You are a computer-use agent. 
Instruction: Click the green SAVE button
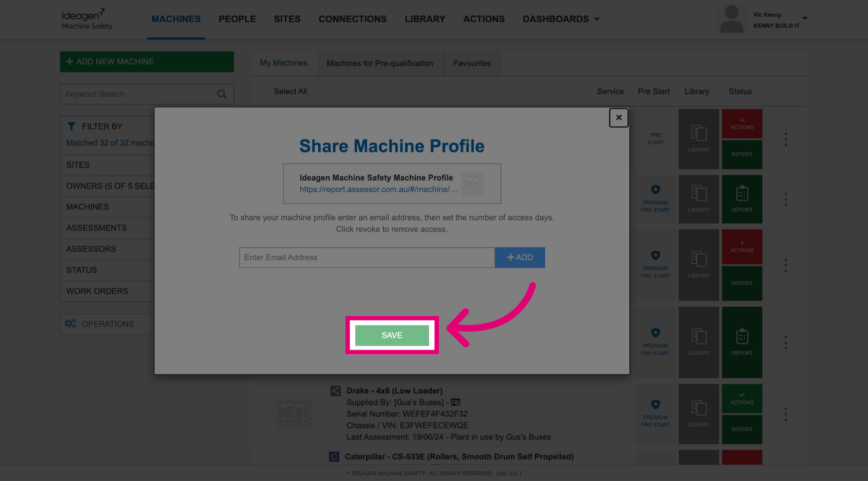tap(392, 335)
